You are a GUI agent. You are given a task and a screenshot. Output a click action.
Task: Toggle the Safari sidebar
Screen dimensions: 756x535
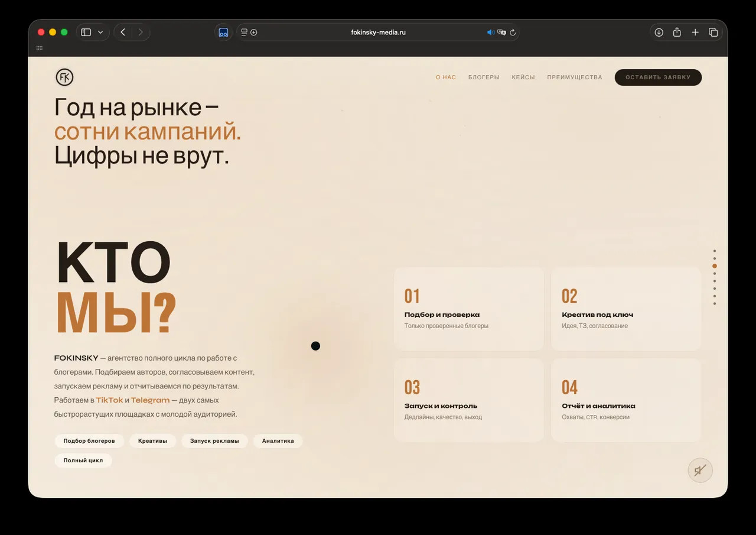point(86,33)
